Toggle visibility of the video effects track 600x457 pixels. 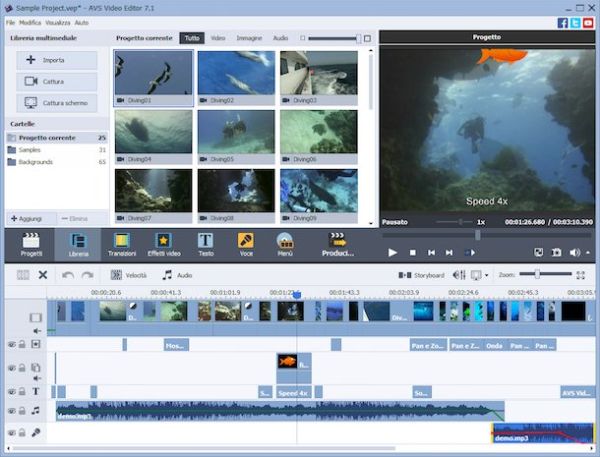12,344
